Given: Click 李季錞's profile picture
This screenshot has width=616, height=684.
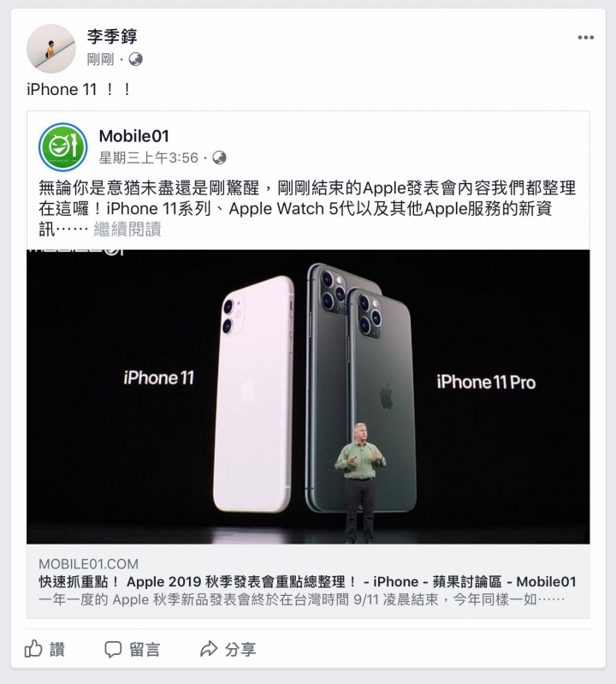Looking at the screenshot, I should (x=51, y=49).
